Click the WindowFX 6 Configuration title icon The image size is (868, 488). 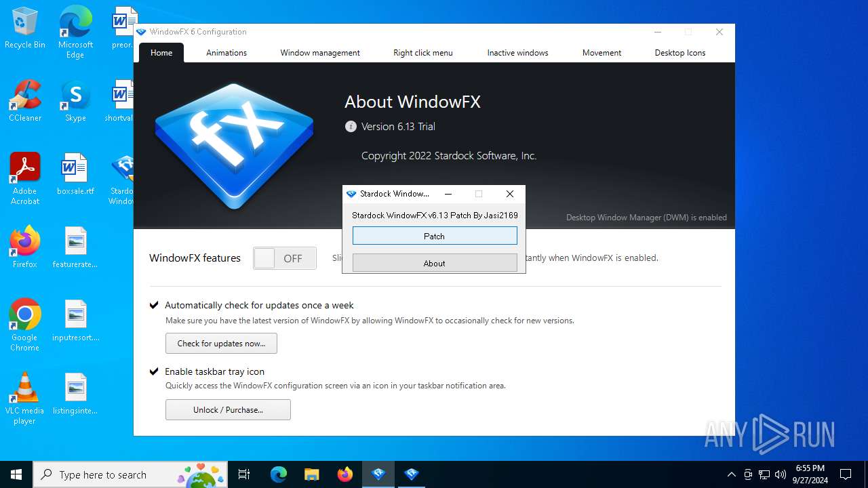pyautogui.click(x=142, y=32)
